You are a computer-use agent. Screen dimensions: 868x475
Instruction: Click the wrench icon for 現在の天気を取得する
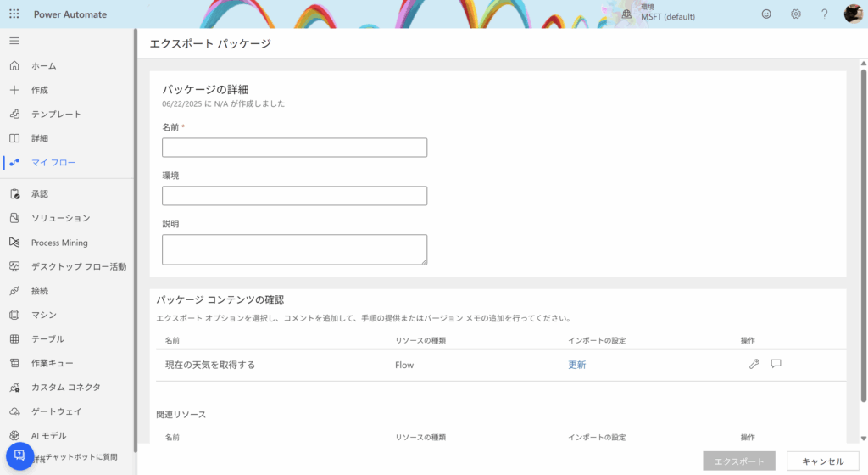(x=754, y=364)
